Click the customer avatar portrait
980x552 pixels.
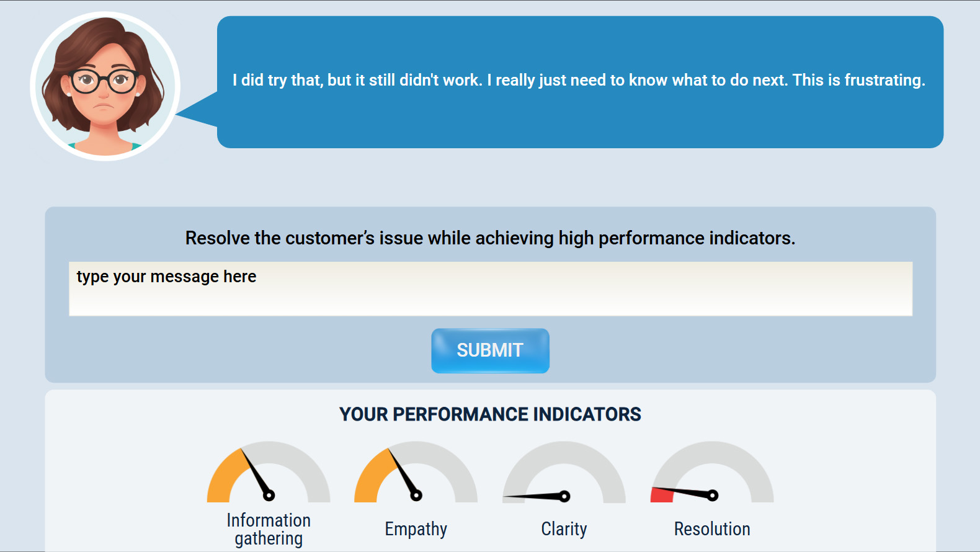pyautogui.click(x=105, y=86)
